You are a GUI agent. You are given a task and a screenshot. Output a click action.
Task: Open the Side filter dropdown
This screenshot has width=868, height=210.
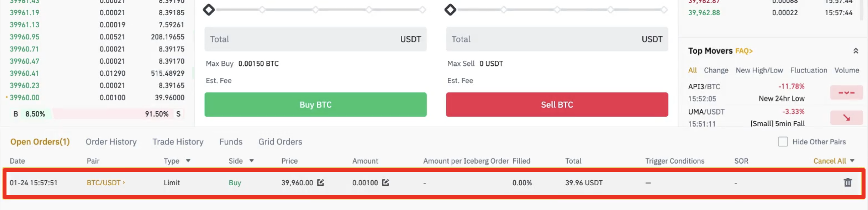pyautogui.click(x=251, y=161)
